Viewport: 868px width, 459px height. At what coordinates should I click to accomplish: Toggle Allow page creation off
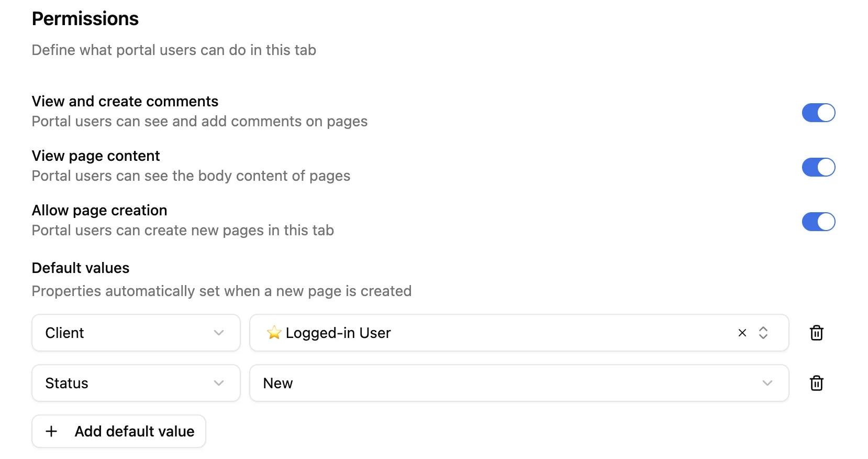point(818,222)
